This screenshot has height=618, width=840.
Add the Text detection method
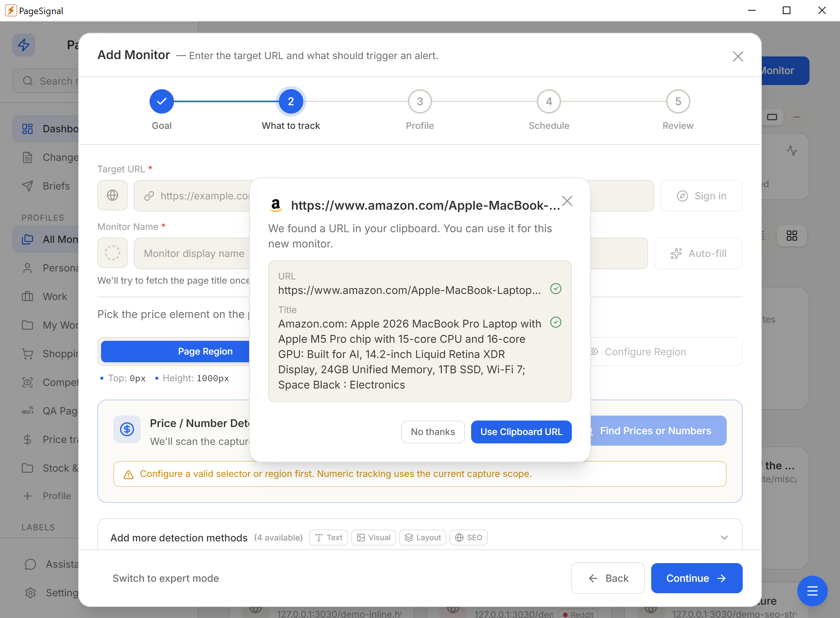coord(328,537)
